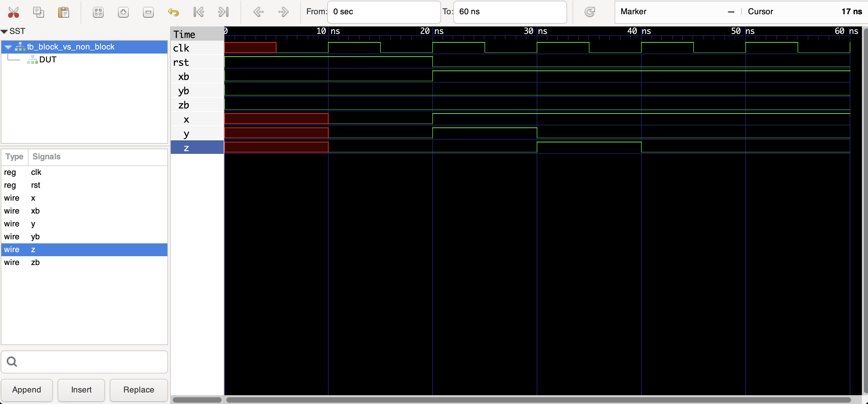Select the wire yb row in signal list
This screenshot has width=868, height=404.
84,237
